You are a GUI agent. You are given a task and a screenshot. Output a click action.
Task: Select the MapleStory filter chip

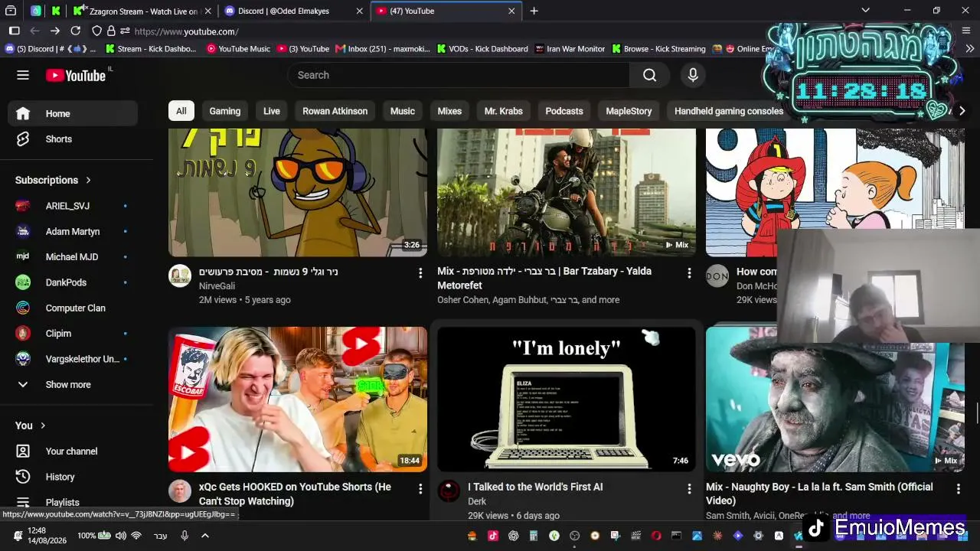pos(629,111)
